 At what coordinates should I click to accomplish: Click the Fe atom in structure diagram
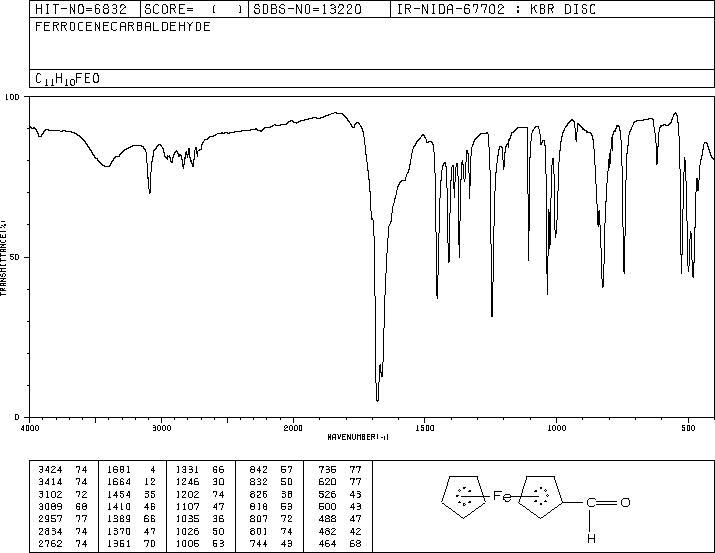click(x=502, y=496)
